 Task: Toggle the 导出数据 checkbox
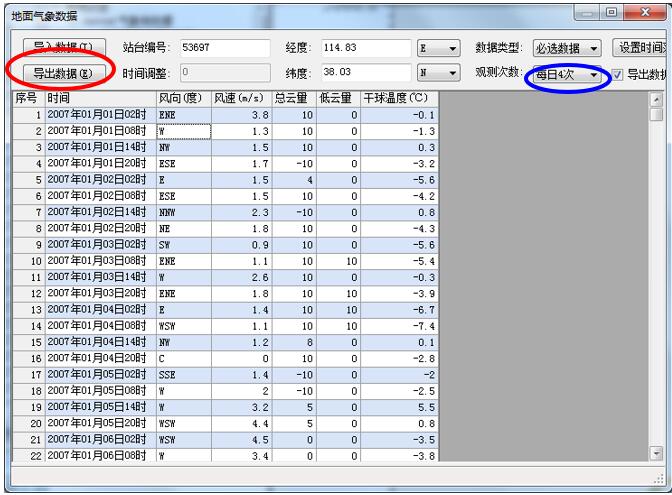615,74
